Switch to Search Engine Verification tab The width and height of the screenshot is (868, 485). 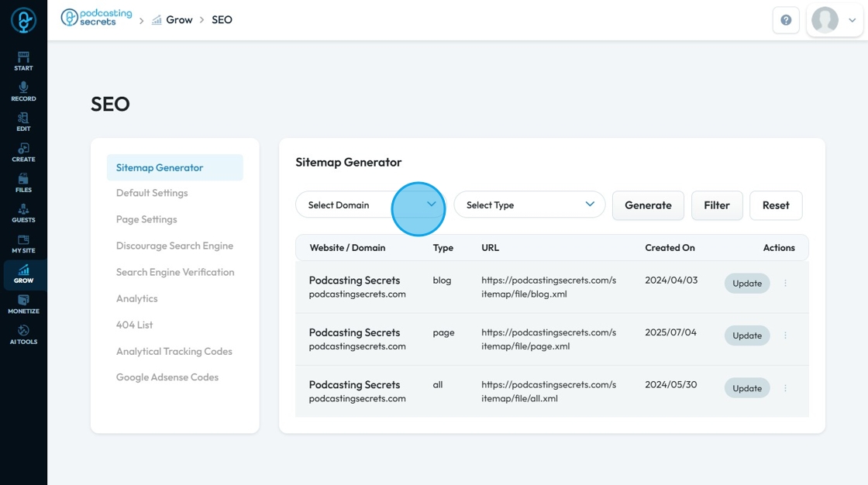(x=175, y=272)
